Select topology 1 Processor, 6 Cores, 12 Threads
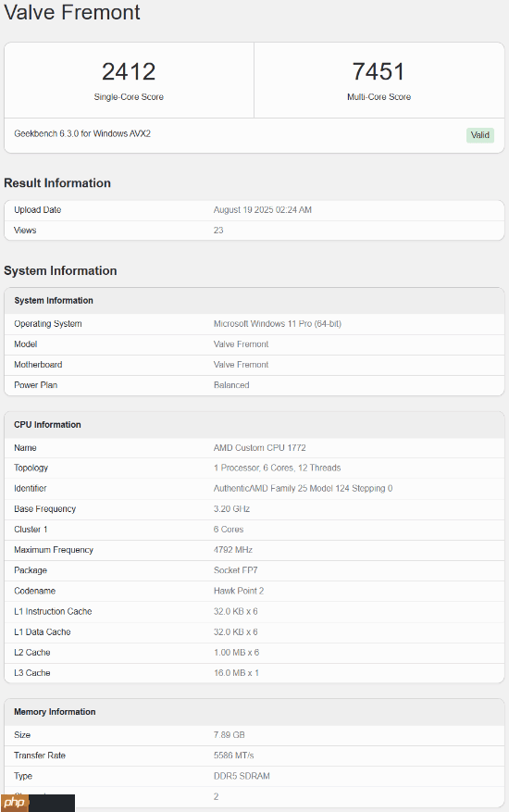This screenshot has height=812, width=509. click(x=277, y=468)
